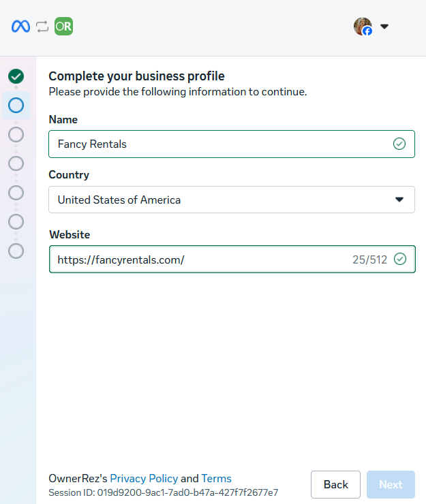
Task: Click the sync arrows icon between logos
Action: [42, 27]
